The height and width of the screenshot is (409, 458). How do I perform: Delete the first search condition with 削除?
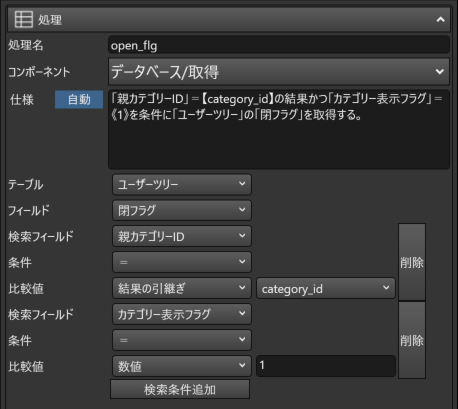pos(412,262)
